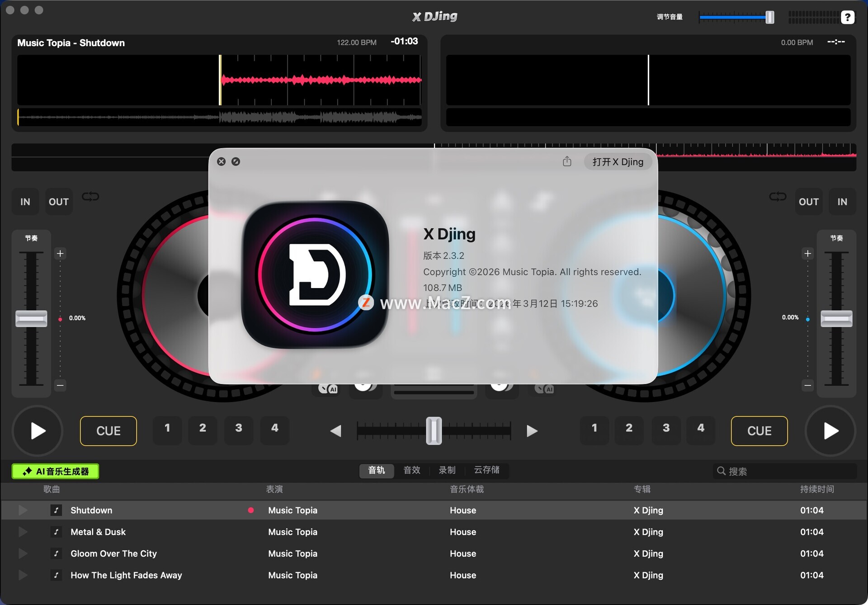Viewport: 868px width, 605px height.
Task: Open help via question mark icon
Action: click(847, 17)
